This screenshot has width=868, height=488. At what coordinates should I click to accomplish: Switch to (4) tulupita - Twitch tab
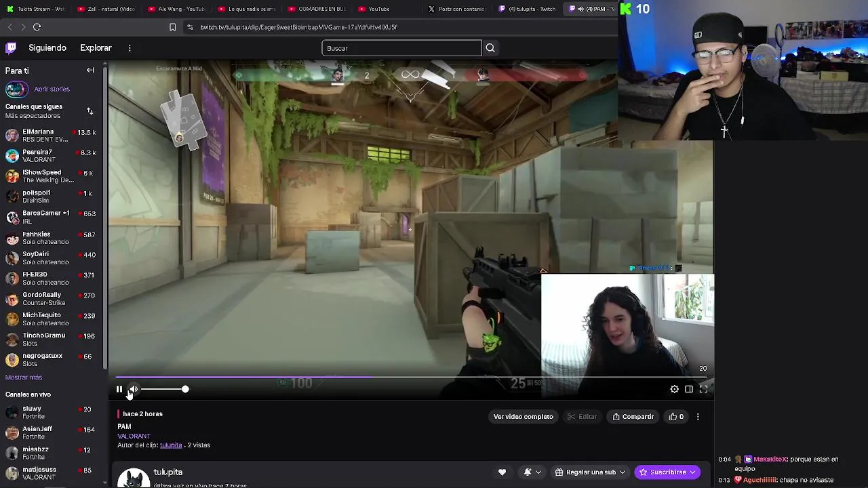tap(528, 9)
